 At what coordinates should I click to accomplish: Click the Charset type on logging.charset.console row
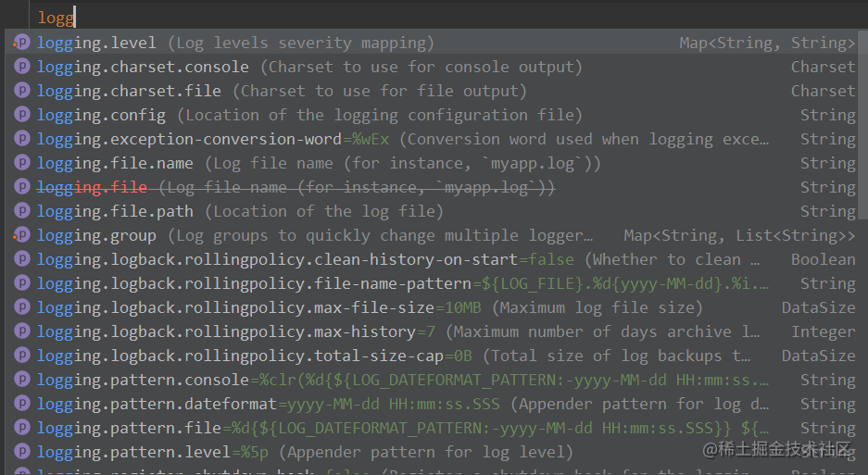click(x=824, y=67)
